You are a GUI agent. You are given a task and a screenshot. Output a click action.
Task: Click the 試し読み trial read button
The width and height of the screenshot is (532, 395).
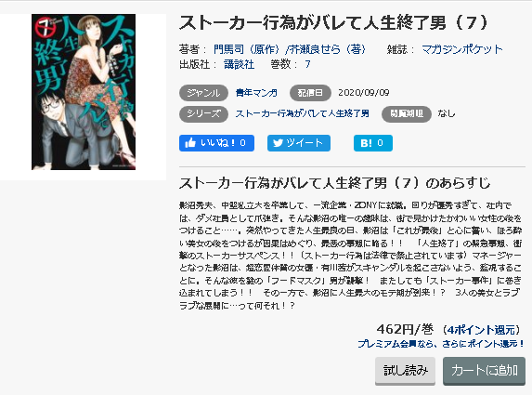coord(405,371)
